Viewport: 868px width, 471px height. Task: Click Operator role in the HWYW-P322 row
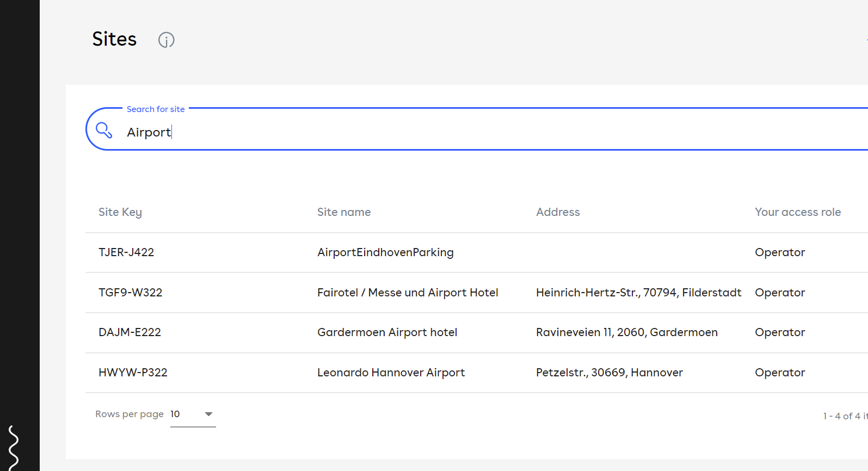tap(780, 373)
